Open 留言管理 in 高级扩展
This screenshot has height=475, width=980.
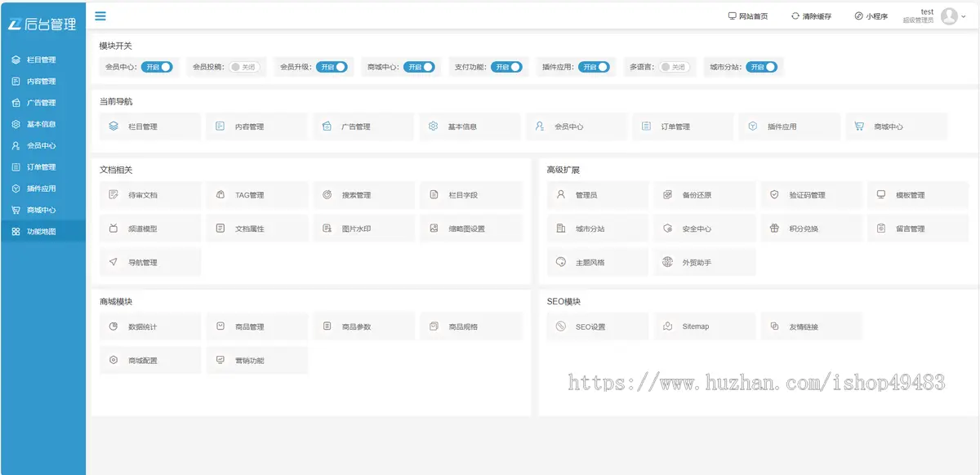click(x=918, y=229)
